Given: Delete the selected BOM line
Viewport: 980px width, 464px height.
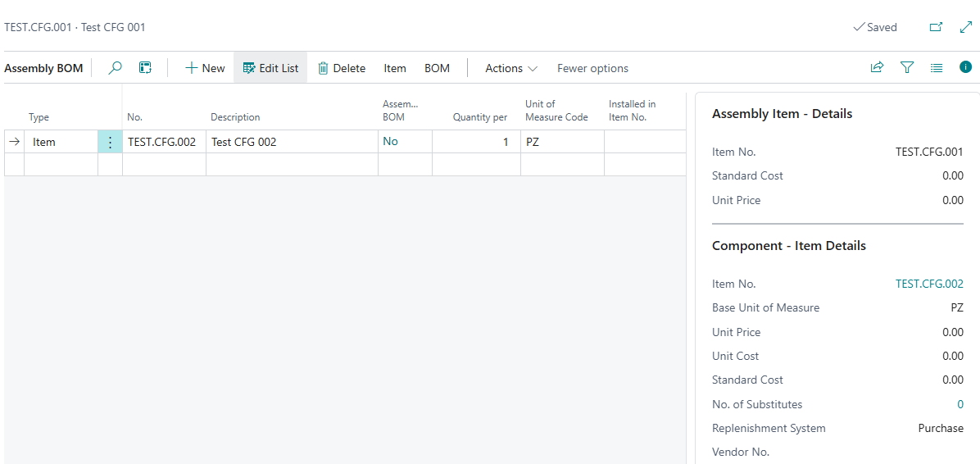Looking at the screenshot, I should [x=342, y=68].
